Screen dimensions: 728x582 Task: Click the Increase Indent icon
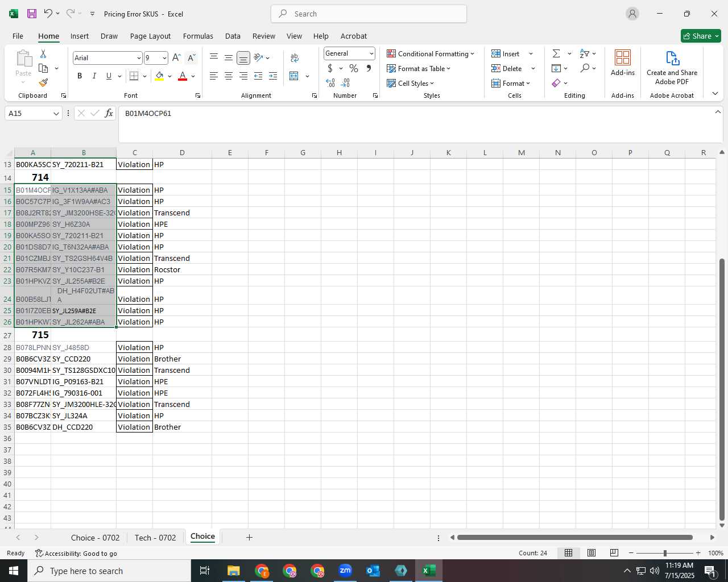pyautogui.click(x=273, y=76)
